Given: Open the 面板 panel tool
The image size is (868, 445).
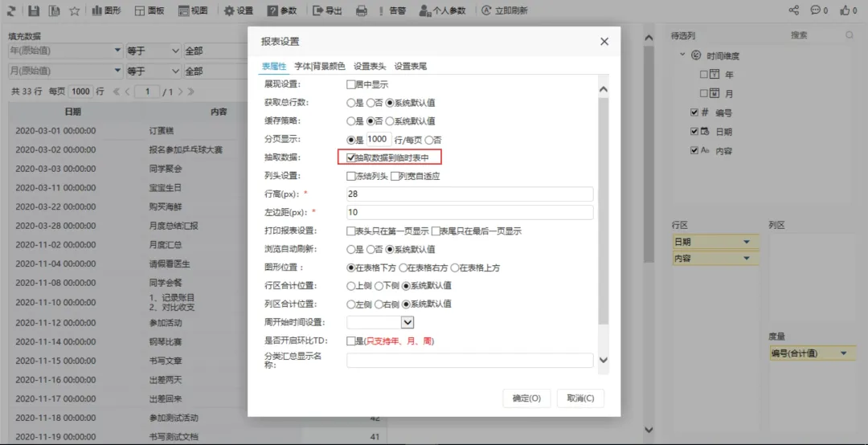Looking at the screenshot, I should (149, 10).
